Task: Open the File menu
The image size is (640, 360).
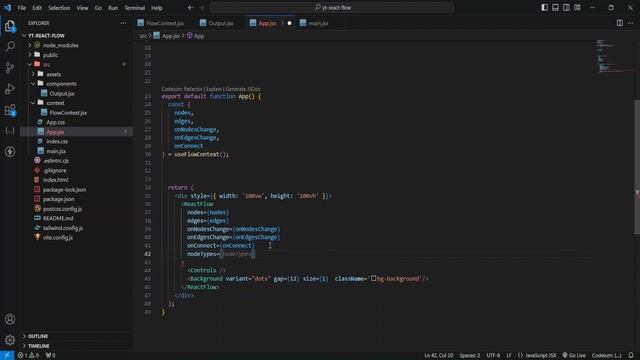Action: 22,8
